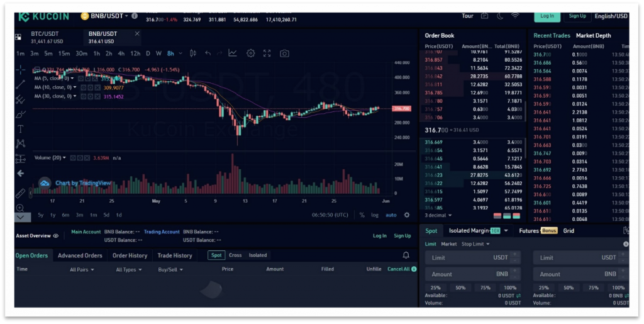
Task: Switch to the Market Depth tab
Action: pyautogui.click(x=593, y=36)
